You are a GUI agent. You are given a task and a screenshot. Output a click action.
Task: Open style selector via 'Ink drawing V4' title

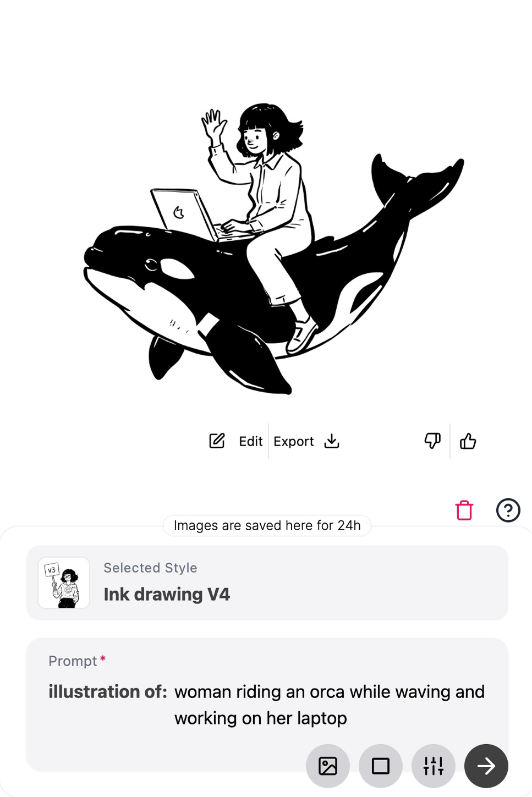click(167, 595)
